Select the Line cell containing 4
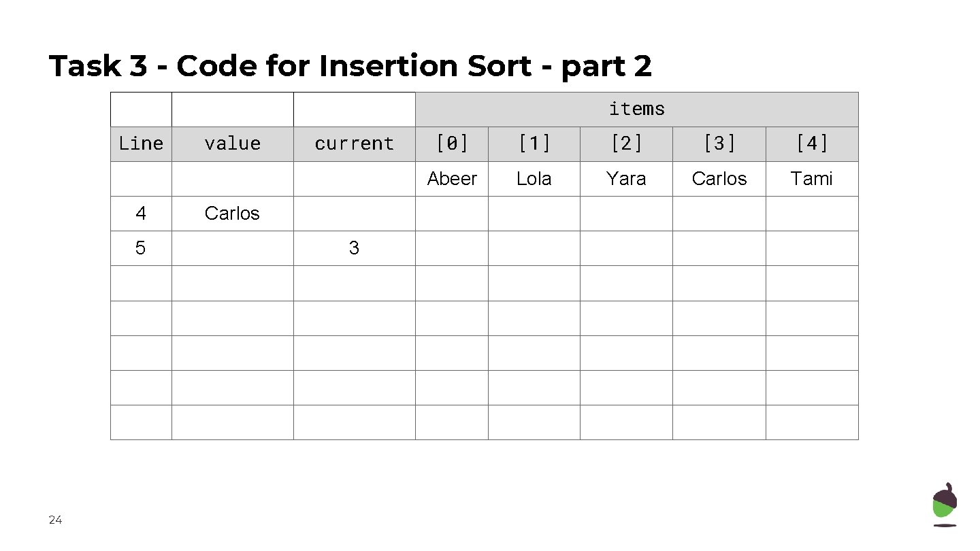The width and height of the screenshot is (980, 551). [x=141, y=214]
